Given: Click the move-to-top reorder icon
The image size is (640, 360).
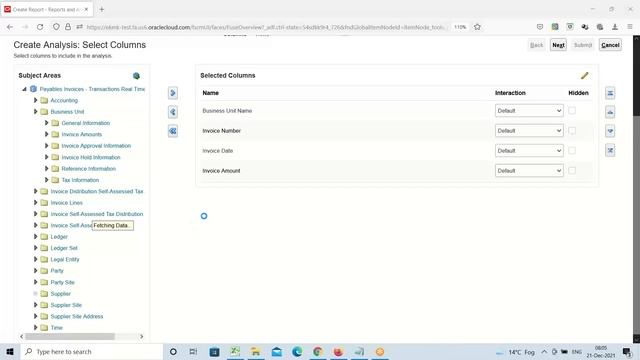Looking at the screenshot, I should [610, 93].
